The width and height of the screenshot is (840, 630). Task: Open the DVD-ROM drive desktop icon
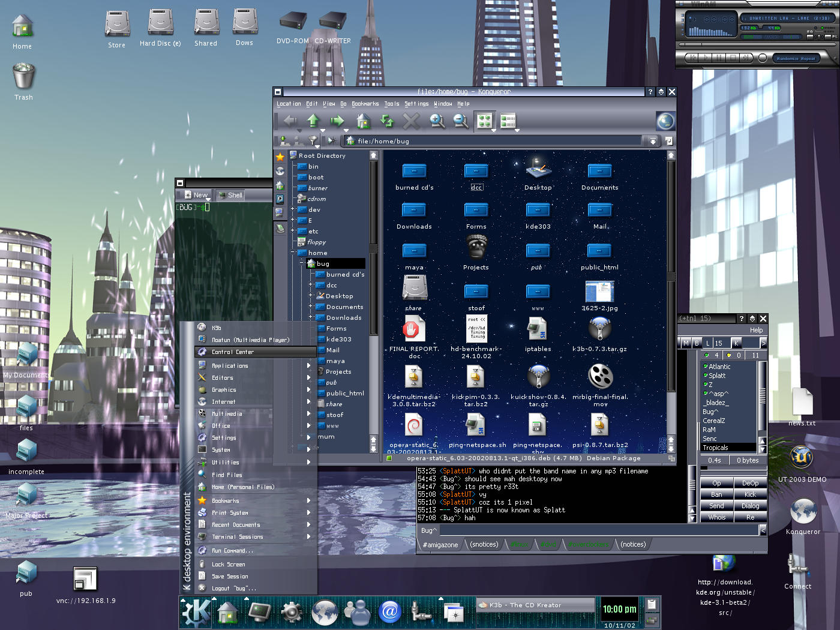[x=293, y=21]
